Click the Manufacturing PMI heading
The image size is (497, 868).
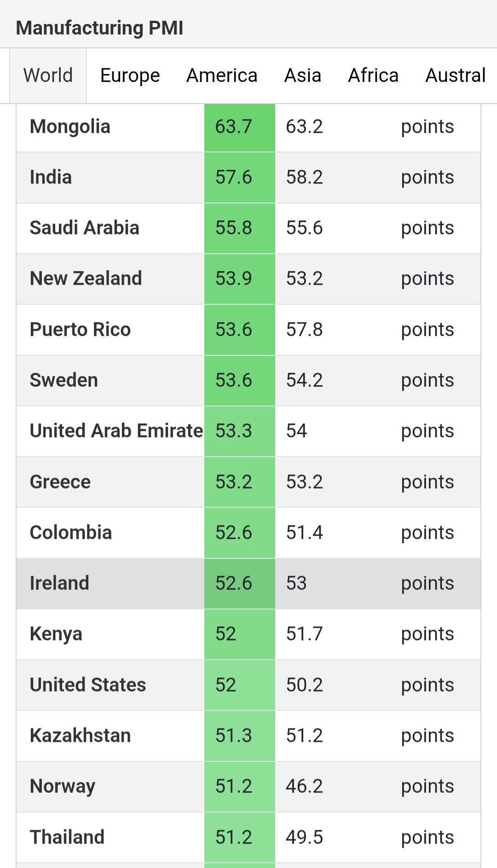tap(99, 28)
